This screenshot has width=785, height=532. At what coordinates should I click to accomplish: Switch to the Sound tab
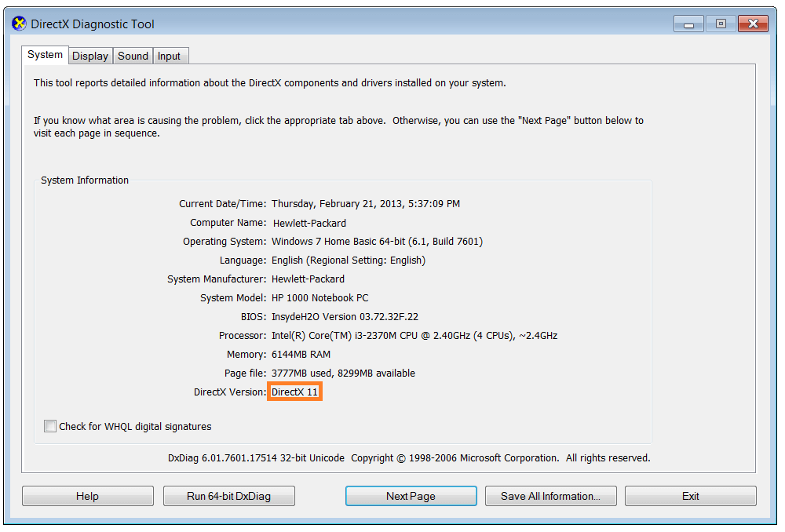pyautogui.click(x=133, y=56)
